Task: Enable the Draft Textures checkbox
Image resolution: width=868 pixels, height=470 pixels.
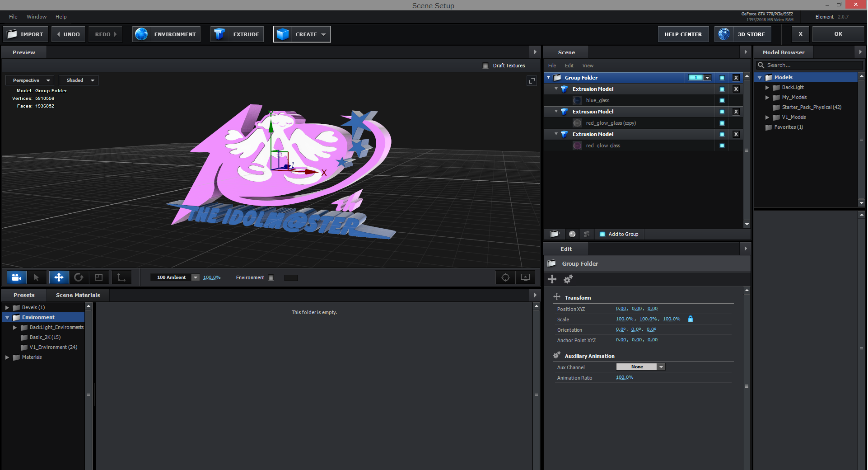Action: click(x=485, y=66)
